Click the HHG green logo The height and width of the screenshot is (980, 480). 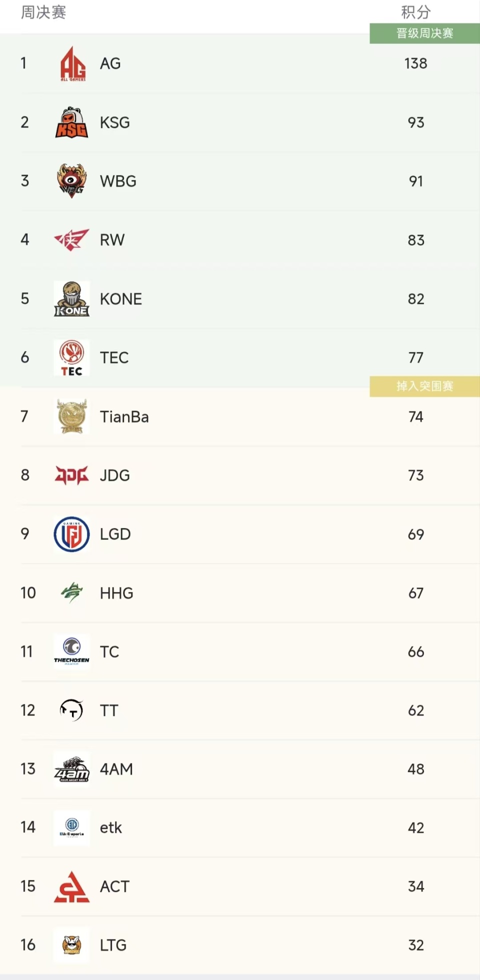click(71, 593)
